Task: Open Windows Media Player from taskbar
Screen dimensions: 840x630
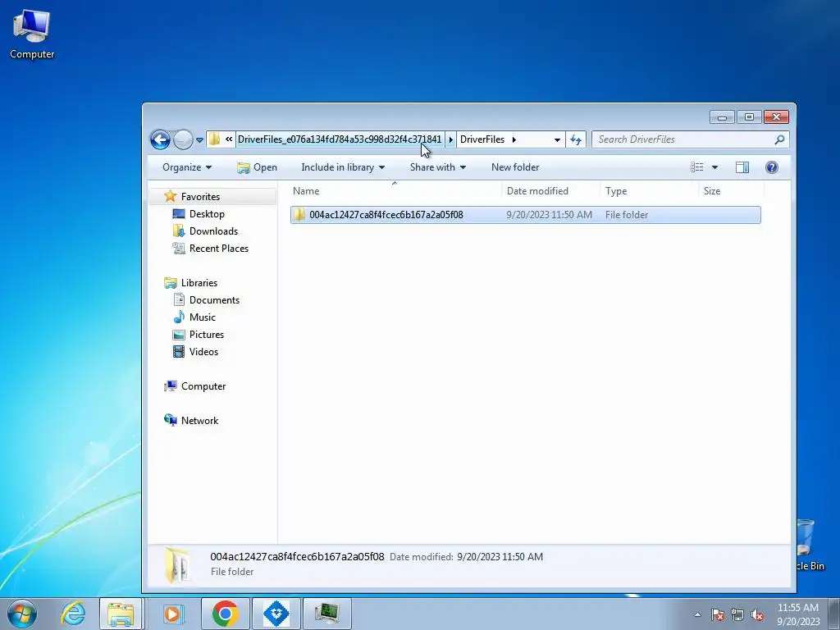Action: coord(172,614)
